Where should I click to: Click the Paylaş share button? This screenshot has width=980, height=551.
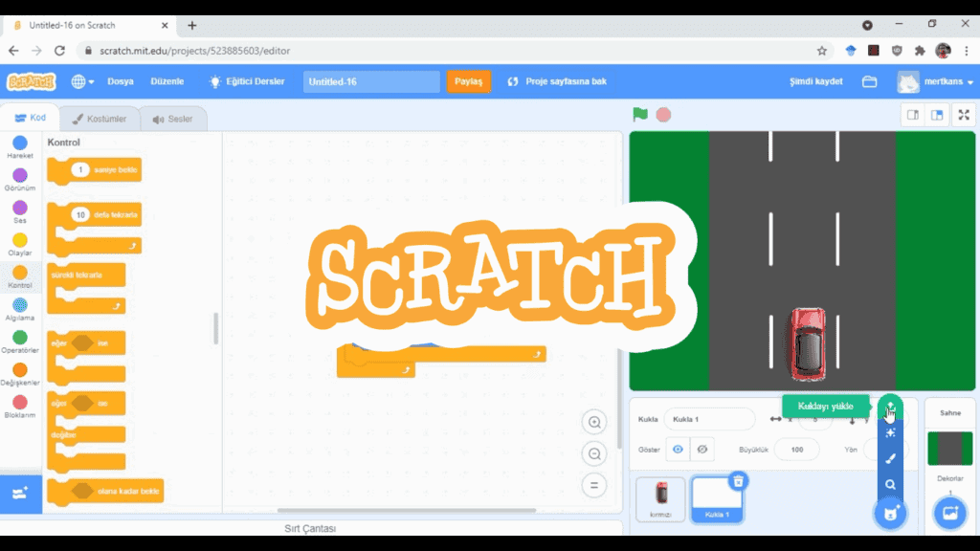(x=468, y=81)
